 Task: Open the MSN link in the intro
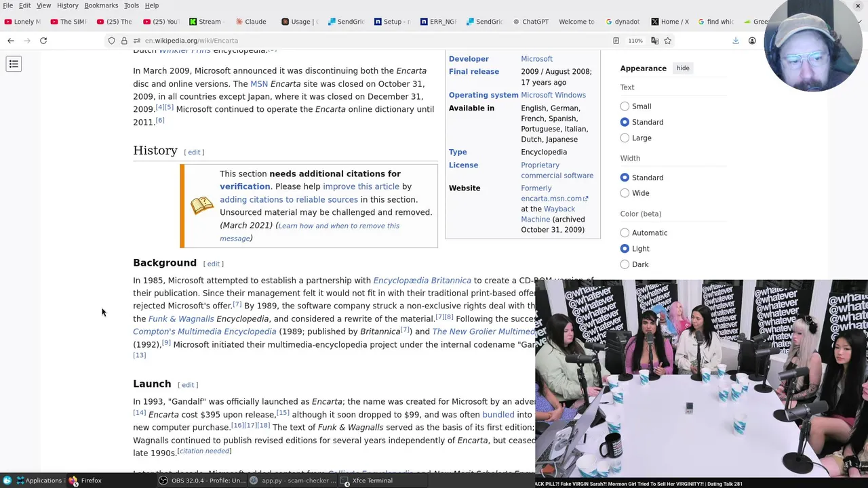(259, 83)
